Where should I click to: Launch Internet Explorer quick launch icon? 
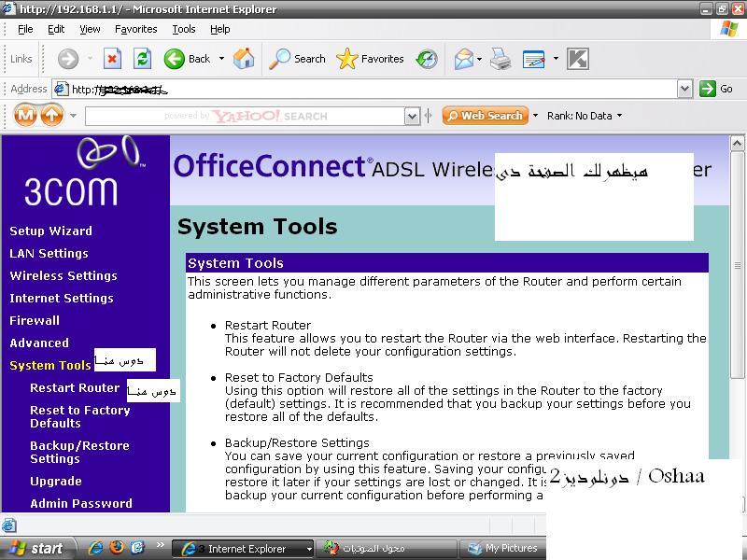click(x=96, y=548)
